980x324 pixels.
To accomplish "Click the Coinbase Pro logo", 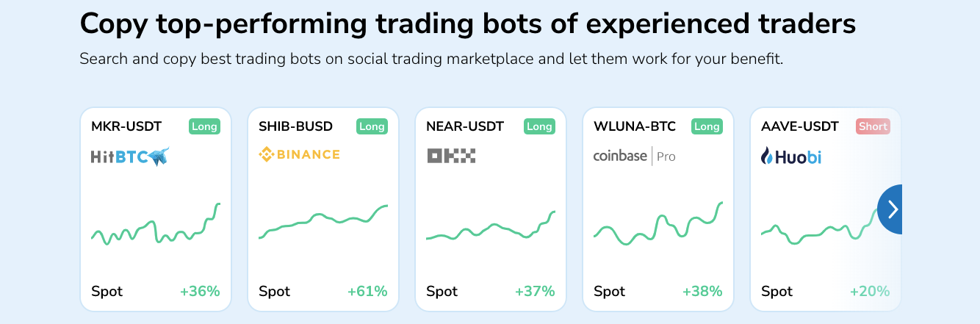I will coord(634,156).
